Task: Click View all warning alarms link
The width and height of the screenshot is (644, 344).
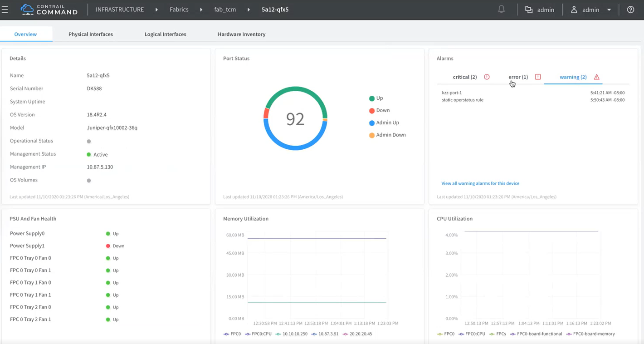Action: [480, 183]
